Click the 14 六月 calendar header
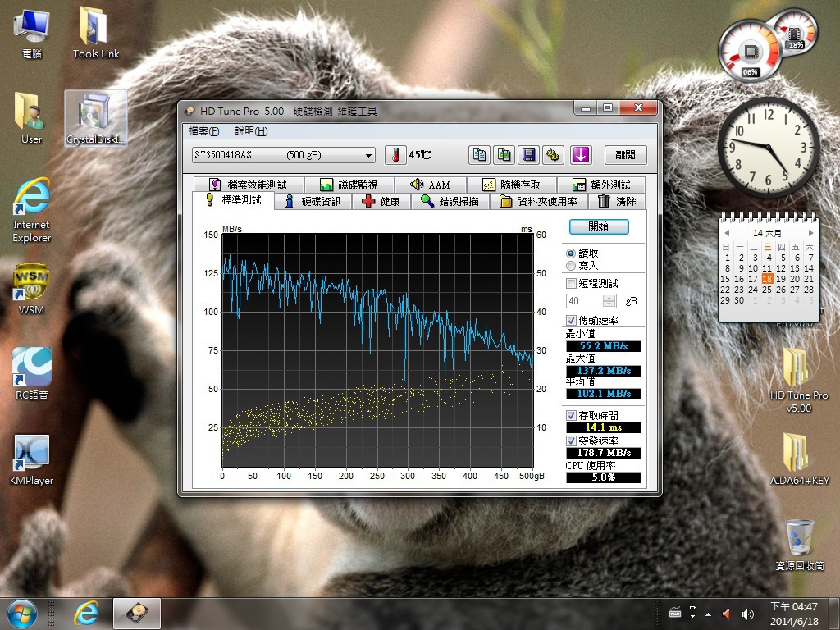The image size is (840, 630). click(x=767, y=233)
